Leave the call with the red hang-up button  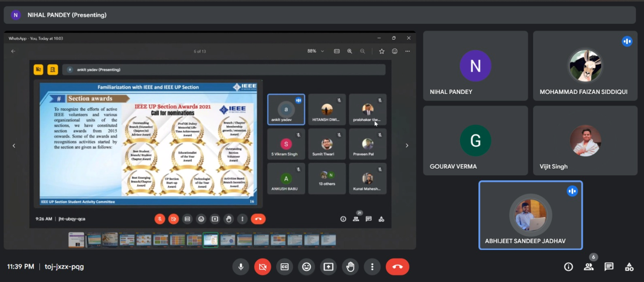[397, 267]
